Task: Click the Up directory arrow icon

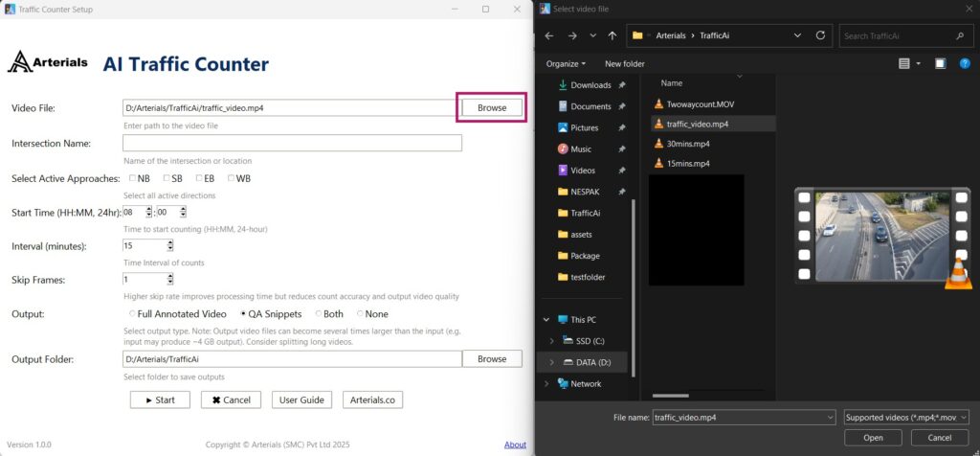Action: coord(612,35)
